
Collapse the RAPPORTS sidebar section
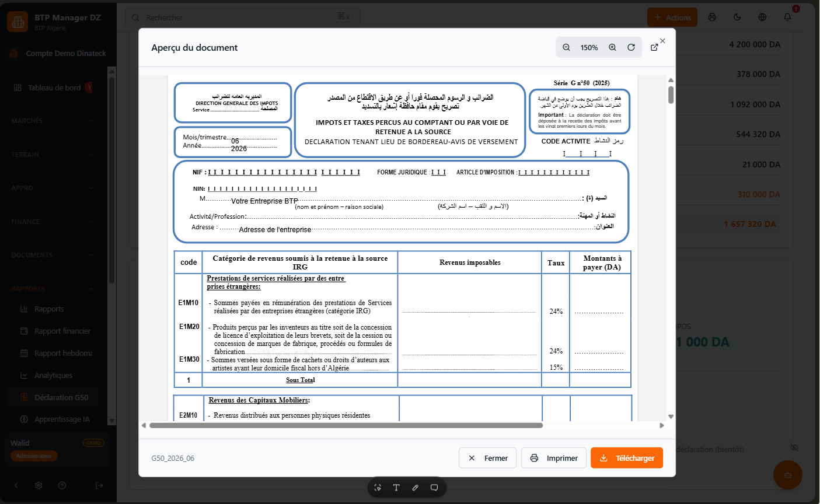(53, 289)
